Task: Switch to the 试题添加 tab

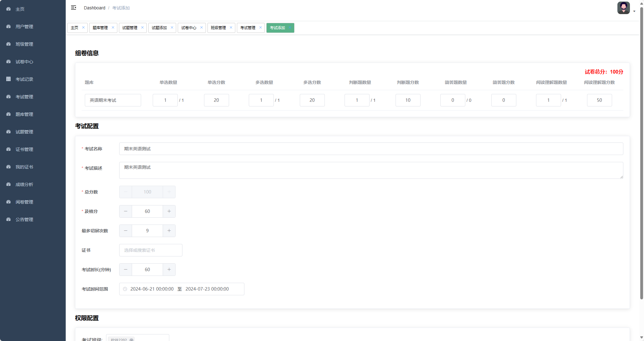Action: click(x=159, y=28)
